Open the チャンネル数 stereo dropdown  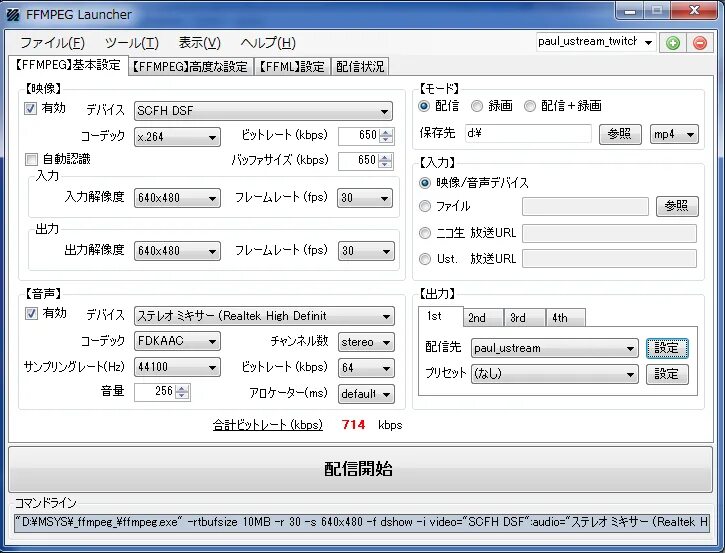366,343
